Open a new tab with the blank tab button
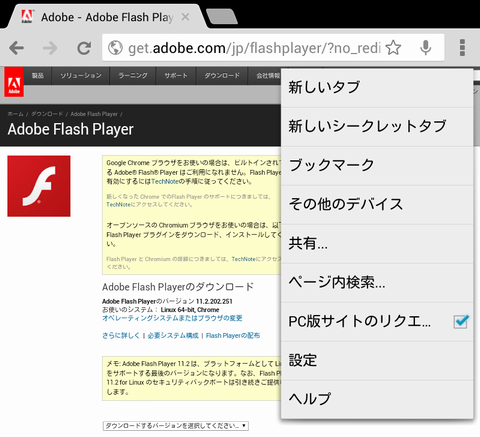The width and height of the screenshot is (480, 437). point(222,17)
